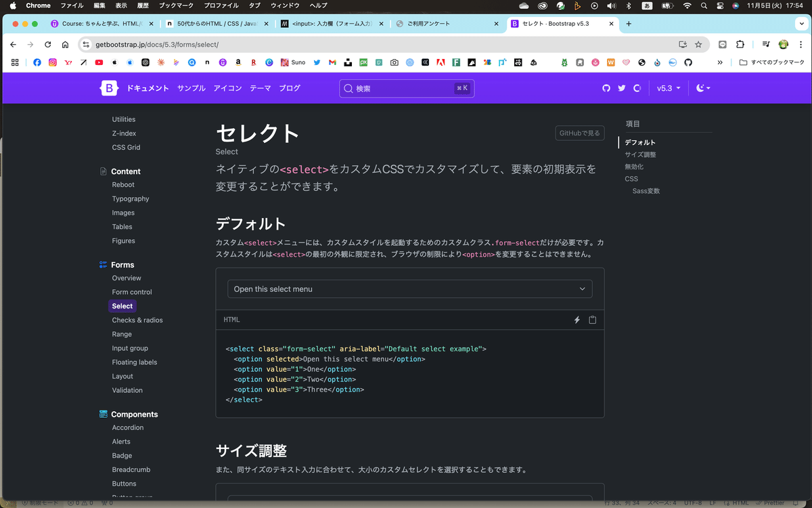Click the Open Collective icon in navbar
812x508 pixels.
click(x=637, y=88)
